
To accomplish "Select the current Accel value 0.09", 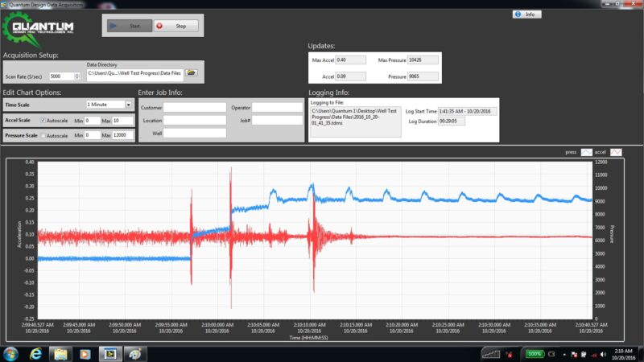I will 350,76.
